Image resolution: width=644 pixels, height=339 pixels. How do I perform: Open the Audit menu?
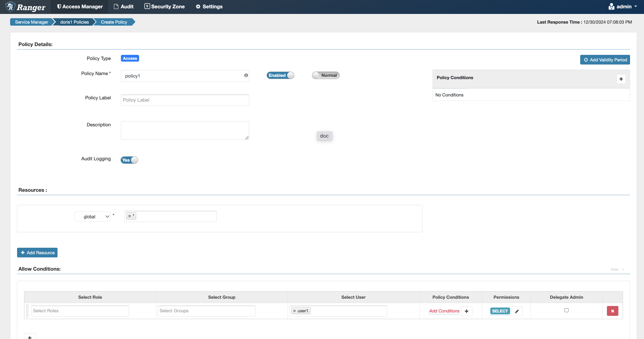pos(124,7)
